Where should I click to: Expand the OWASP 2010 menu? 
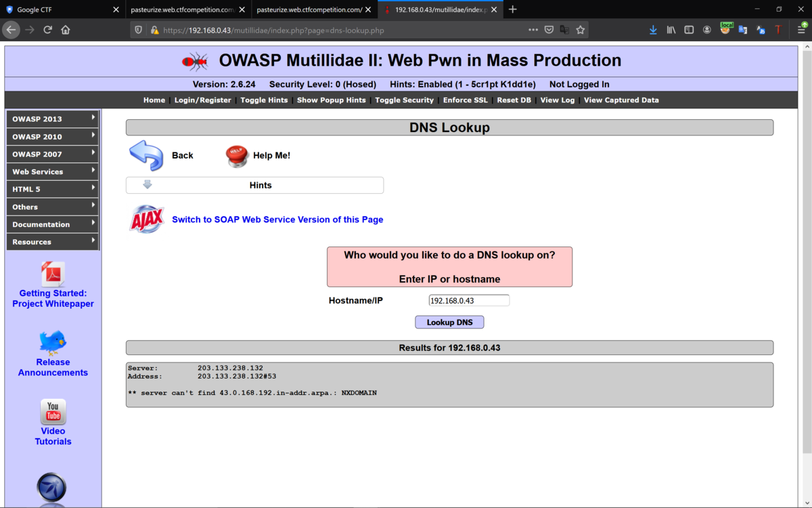(53, 136)
